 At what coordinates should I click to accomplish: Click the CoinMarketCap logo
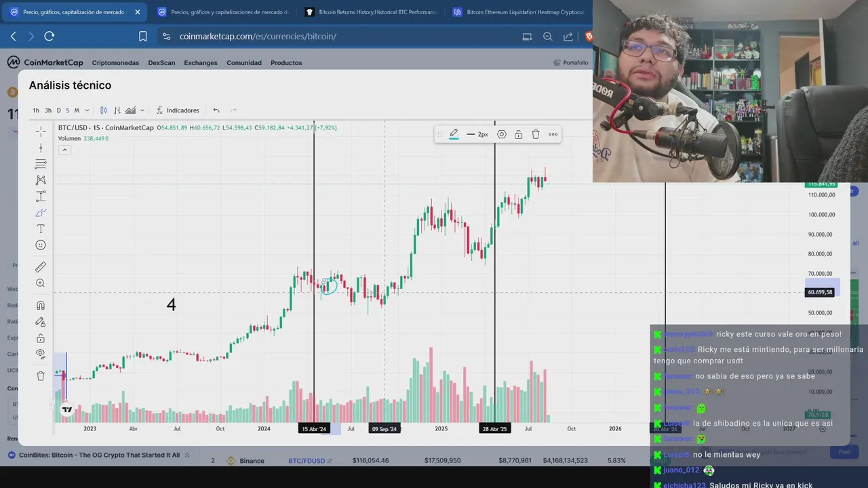pyautogui.click(x=45, y=62)
